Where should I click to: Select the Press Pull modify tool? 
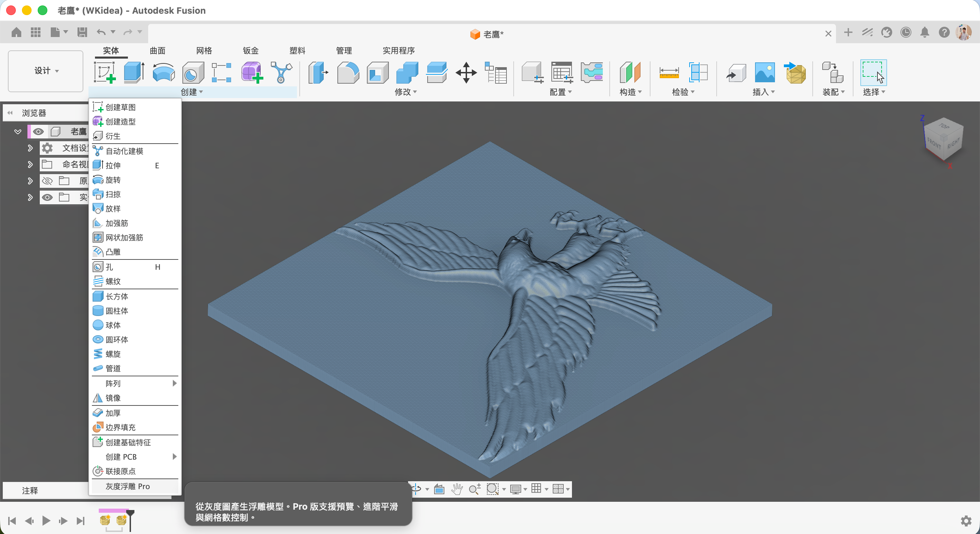[x=318, y=72]
